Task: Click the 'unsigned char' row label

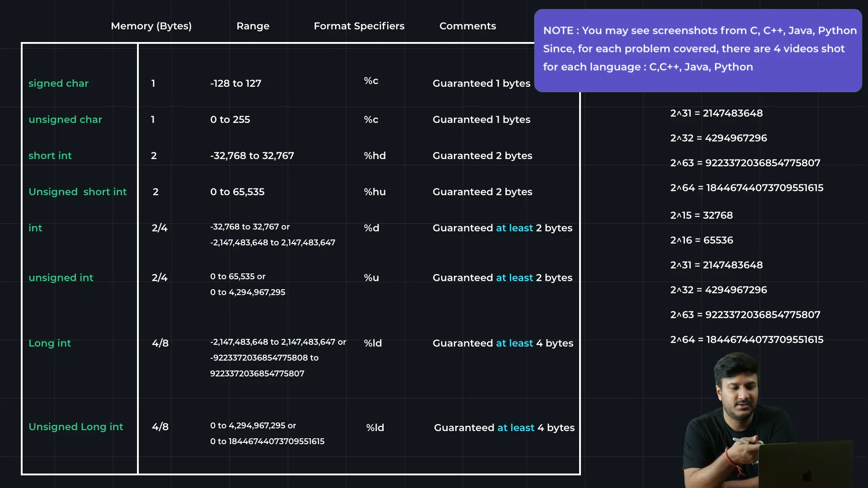Action: point(65,119)
